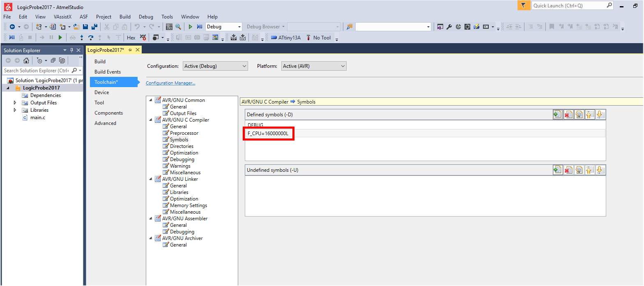Collapse the AVR/GNU C Compiler node

(151, 120)
